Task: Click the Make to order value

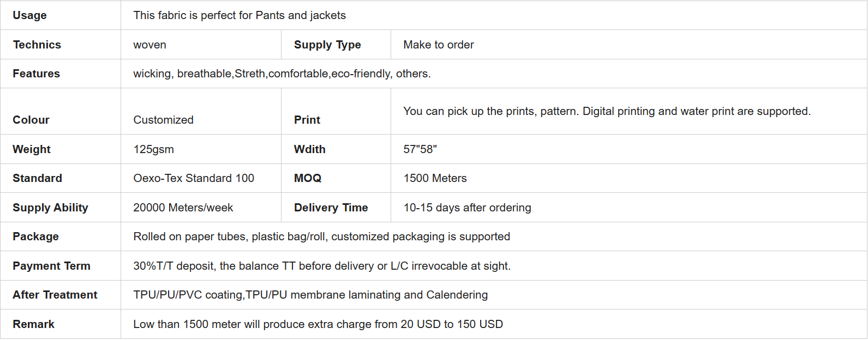Action: [439, 45]
